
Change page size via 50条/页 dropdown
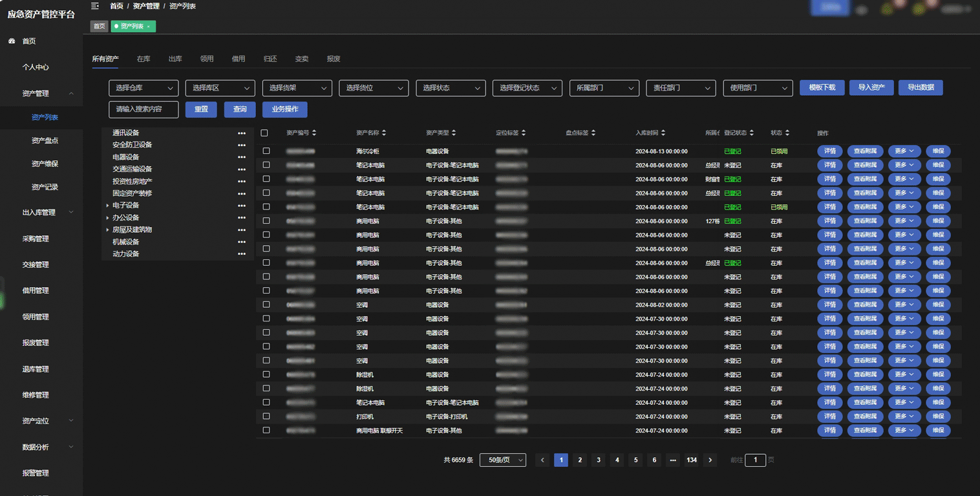(503, 460)
